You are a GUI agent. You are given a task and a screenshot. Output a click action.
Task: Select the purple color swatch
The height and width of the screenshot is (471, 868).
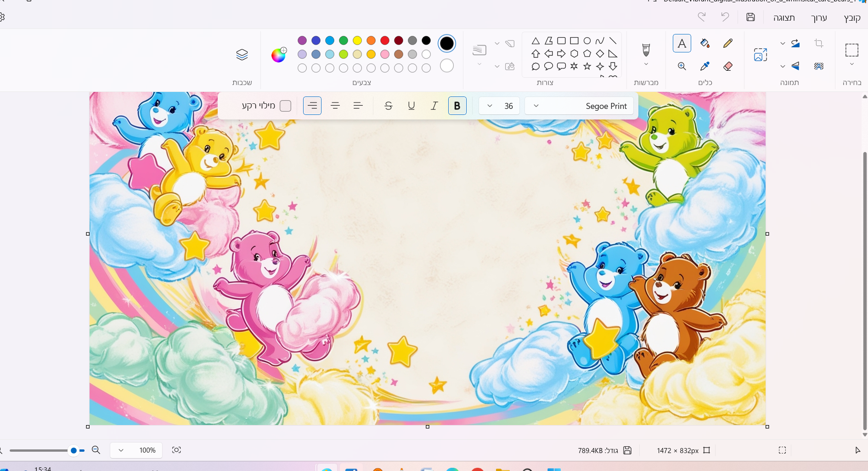(x=302, y=40)
